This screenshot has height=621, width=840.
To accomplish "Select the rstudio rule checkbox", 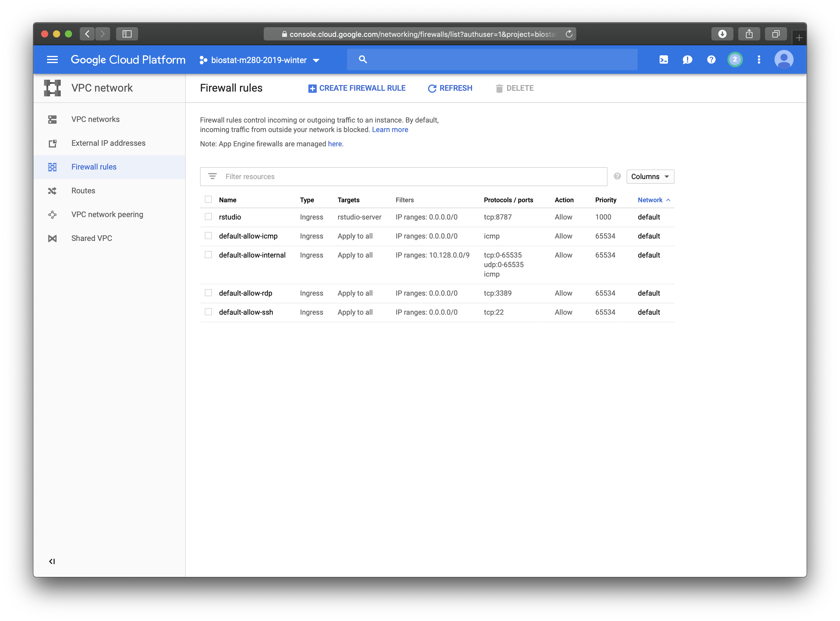I will (208, 217).
